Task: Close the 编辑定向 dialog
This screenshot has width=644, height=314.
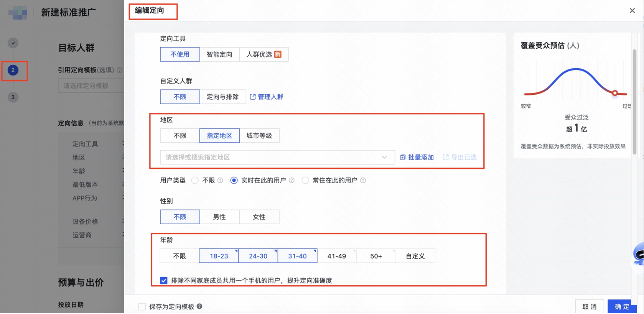Action: point(632,11)
